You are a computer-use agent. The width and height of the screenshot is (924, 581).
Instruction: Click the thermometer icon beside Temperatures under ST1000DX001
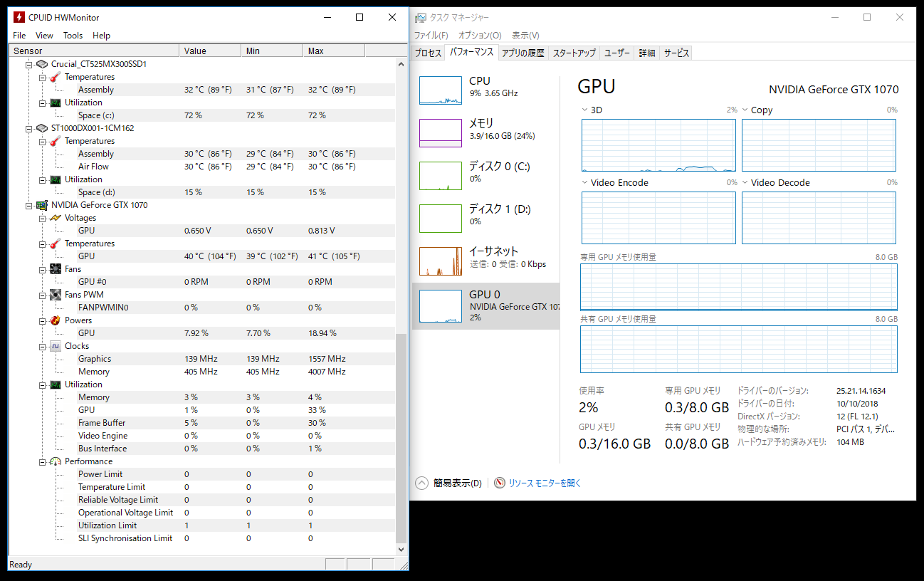55,141
